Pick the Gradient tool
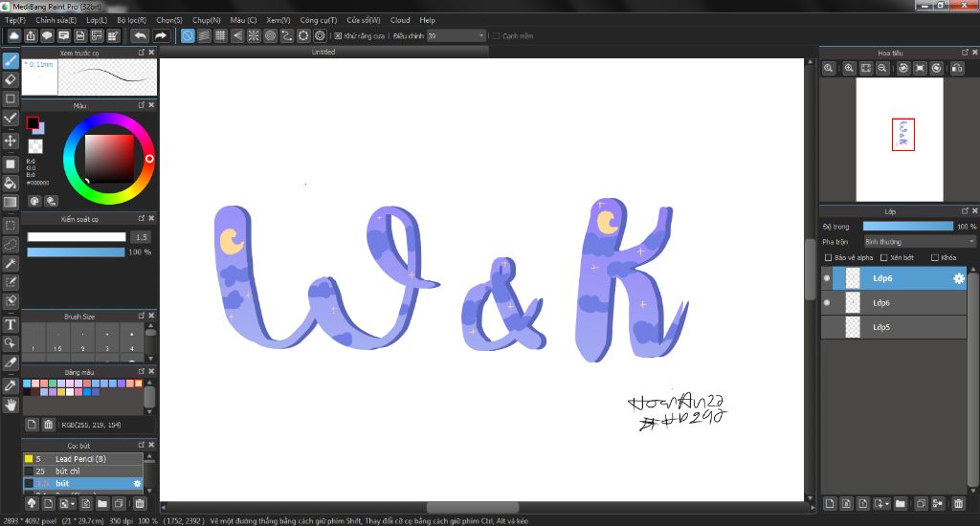The image size is (980, 526). click(10, 202)
